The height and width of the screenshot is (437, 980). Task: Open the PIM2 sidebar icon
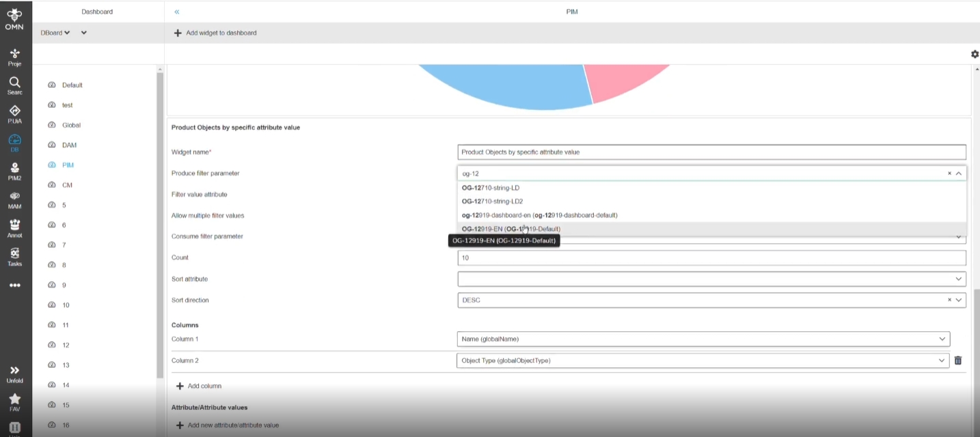pos(14,167)
